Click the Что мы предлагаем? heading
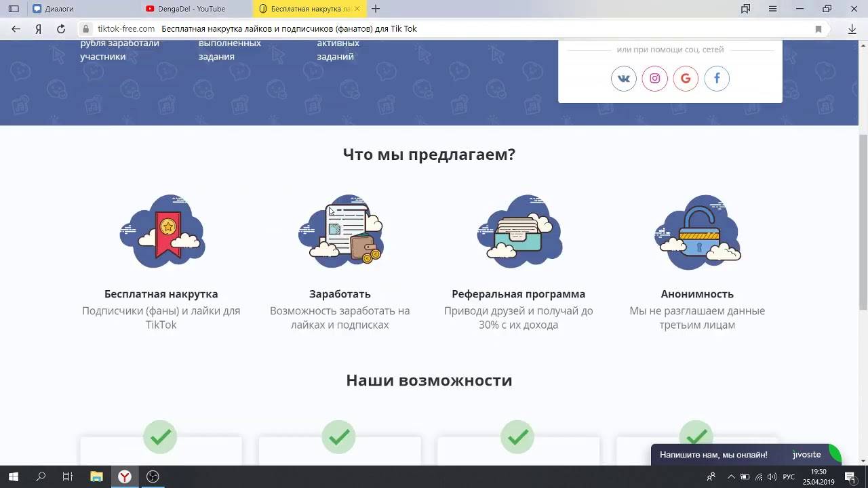 coord(429,155)
